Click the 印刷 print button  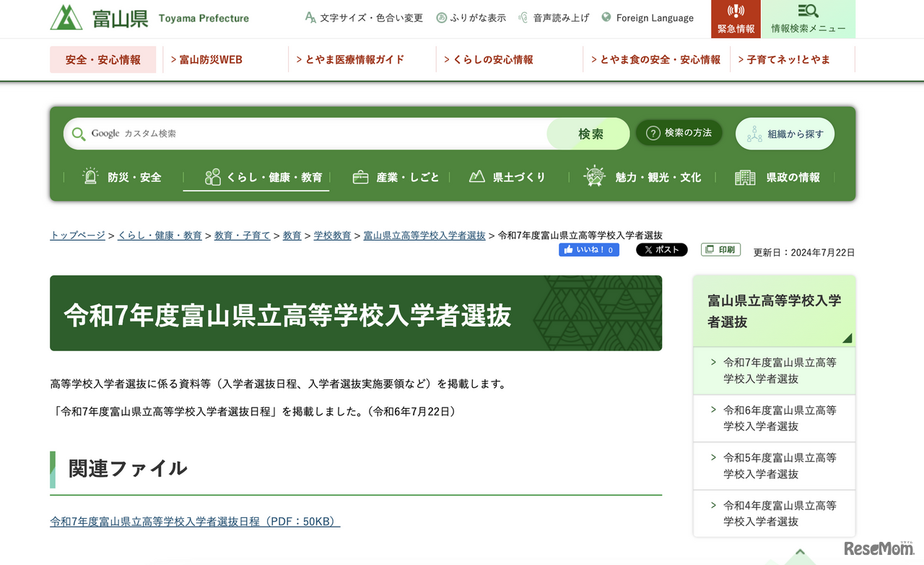720,249
